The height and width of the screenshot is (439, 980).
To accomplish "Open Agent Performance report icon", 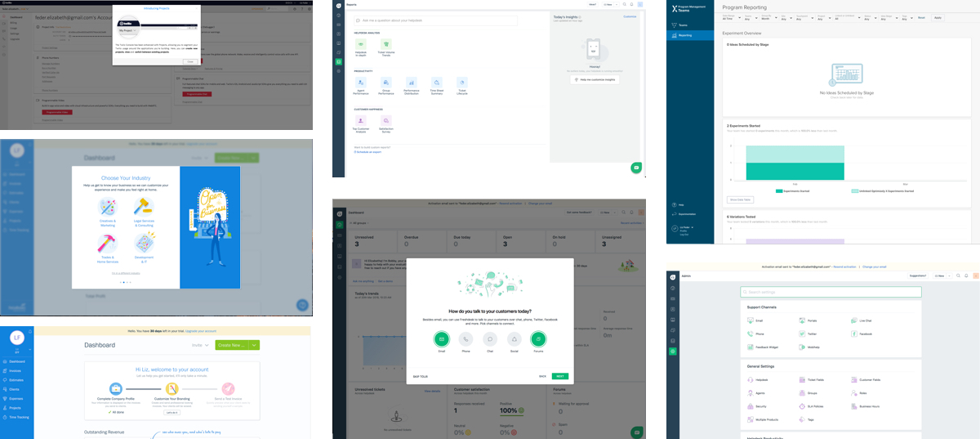I will point(361,82).
